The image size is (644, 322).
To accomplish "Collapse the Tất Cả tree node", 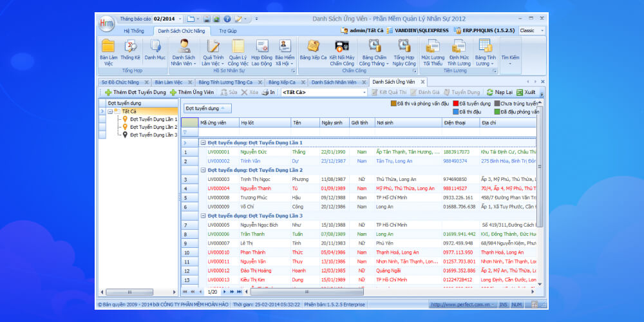I will (110, 111).
